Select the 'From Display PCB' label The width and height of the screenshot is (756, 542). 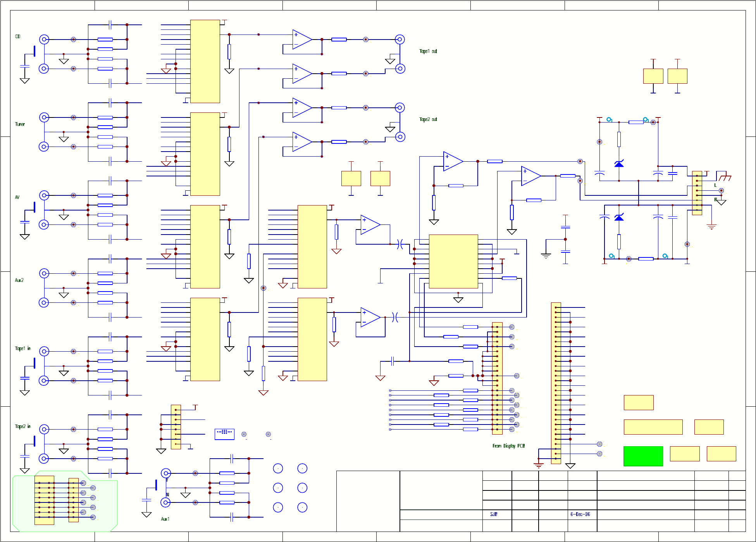[508, 446]
